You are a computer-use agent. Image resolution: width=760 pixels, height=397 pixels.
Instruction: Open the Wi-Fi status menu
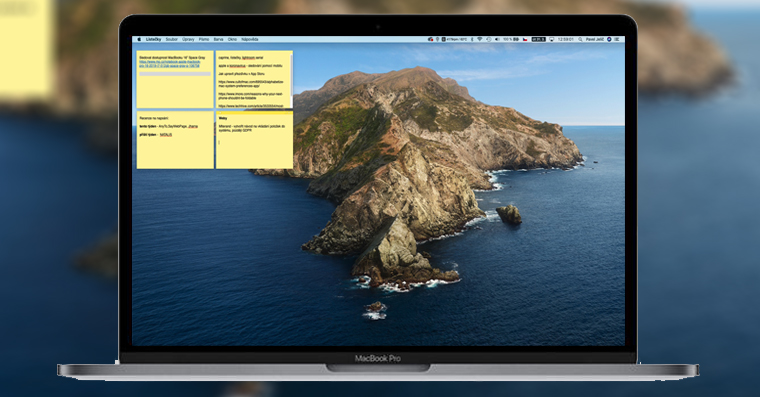click(x=480, y=39)
